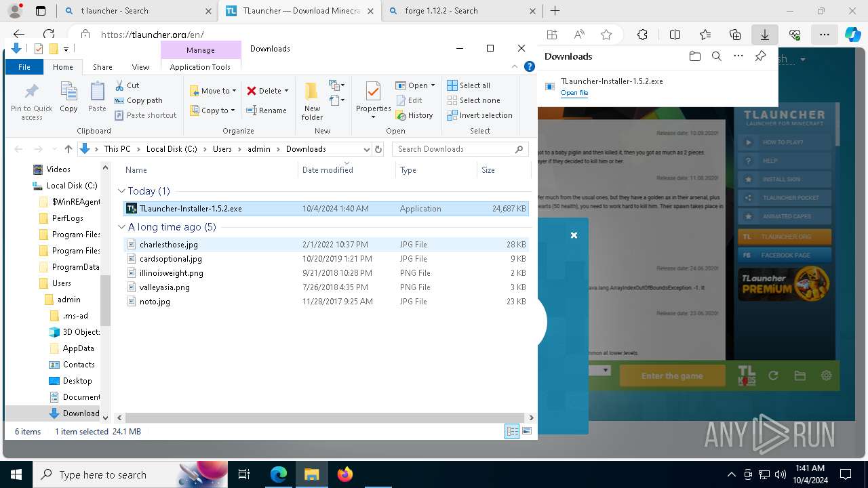The image size is (868, 488).
Task: Open Firefox from taskbar
Action: 345,474
